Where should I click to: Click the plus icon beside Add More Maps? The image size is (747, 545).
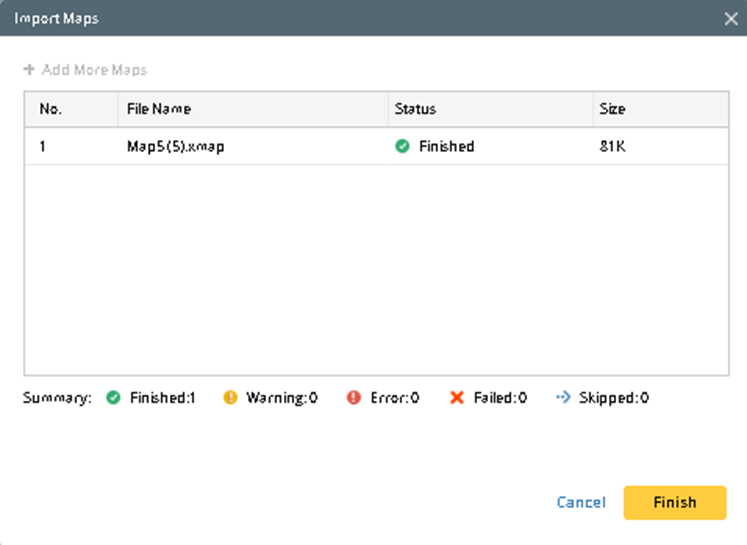[x=29, y=70]
